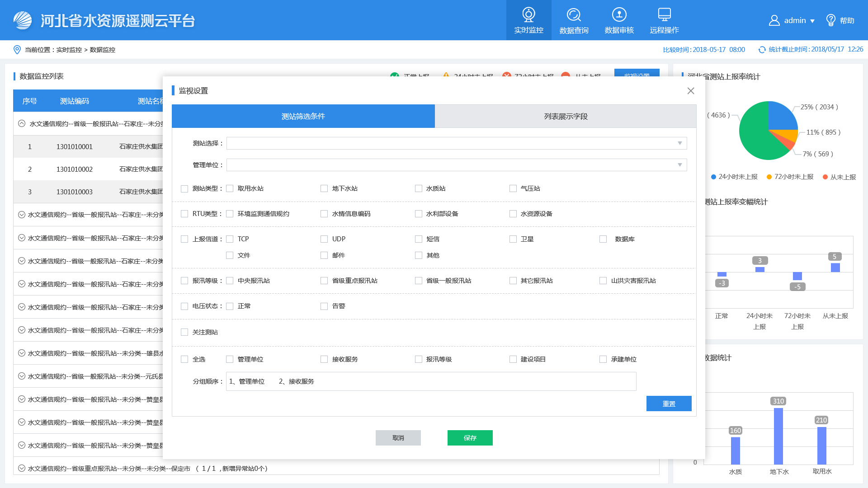Open the 测站选择 dropdown
The width and height of the screenshot is (868, 488).
[457, 143]
